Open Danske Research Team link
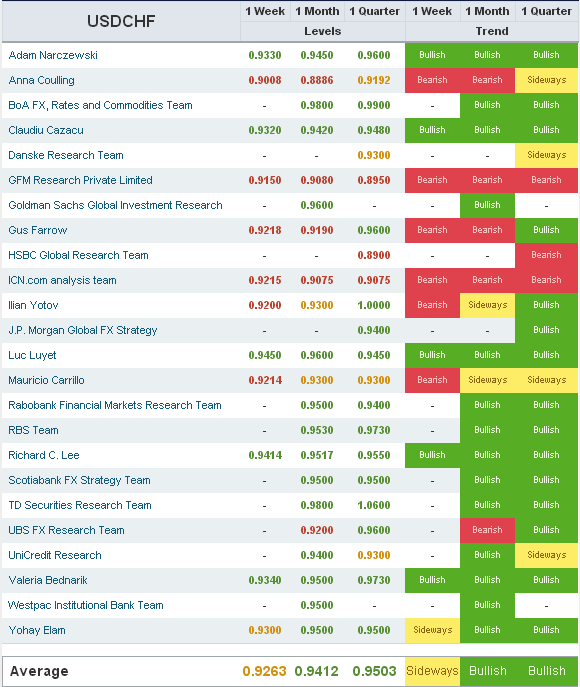580x687 pixels. (x=66, y=155)
